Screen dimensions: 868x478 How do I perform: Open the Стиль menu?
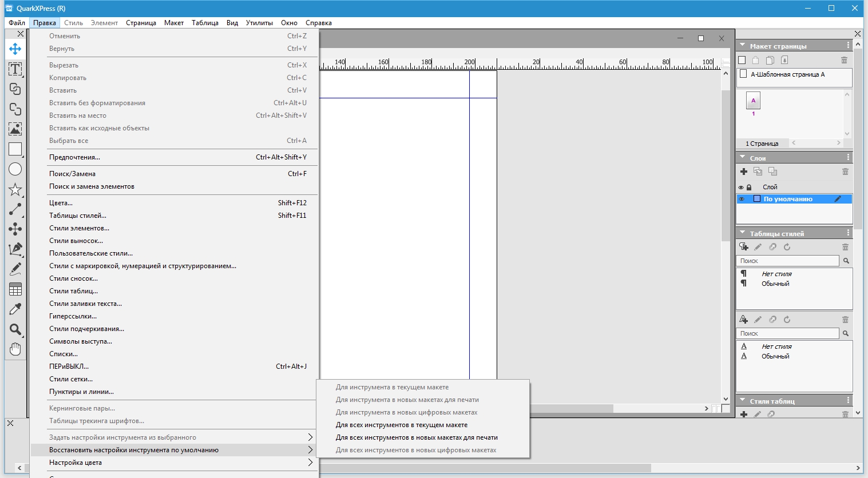(x=73, y=23)
